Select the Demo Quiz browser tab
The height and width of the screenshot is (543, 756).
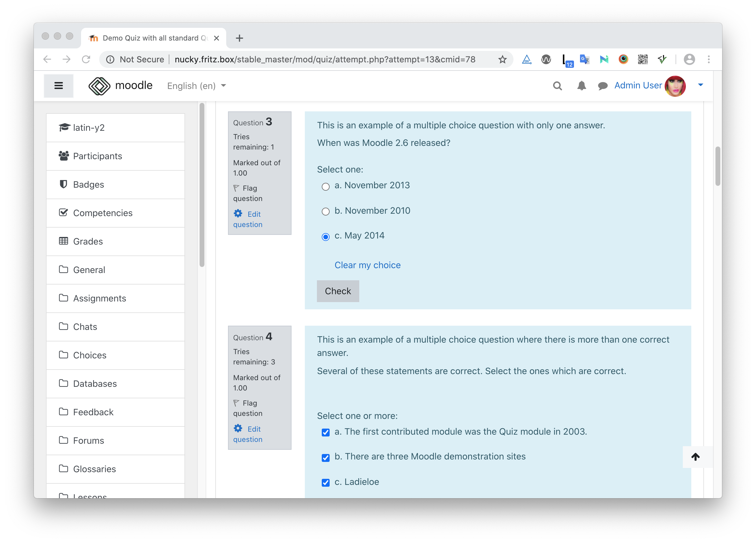point(153,38)
